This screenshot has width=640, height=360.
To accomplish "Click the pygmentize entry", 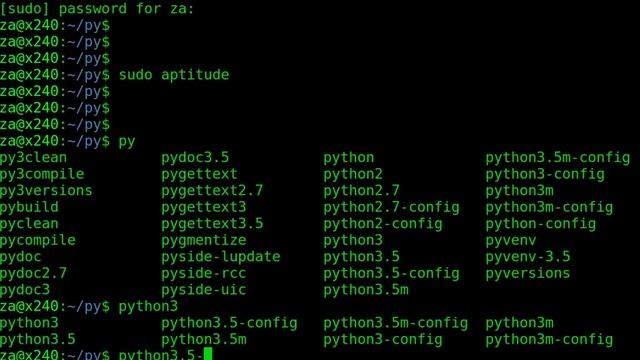I will [204, 240].
